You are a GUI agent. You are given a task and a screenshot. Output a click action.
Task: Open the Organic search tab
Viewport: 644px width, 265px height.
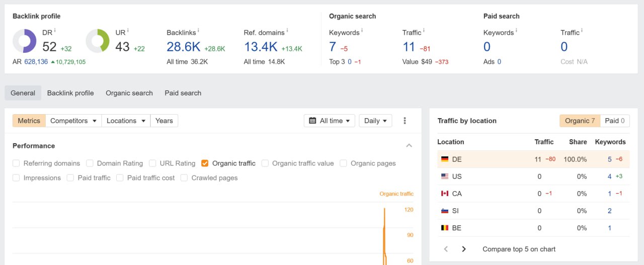129,93
